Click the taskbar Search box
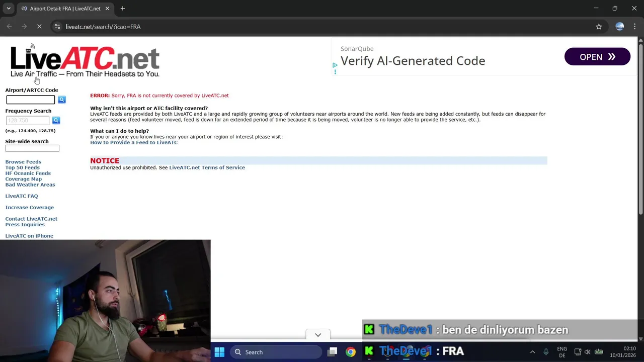The height and width of the screenshot is (362, 644). pos(276,352)
